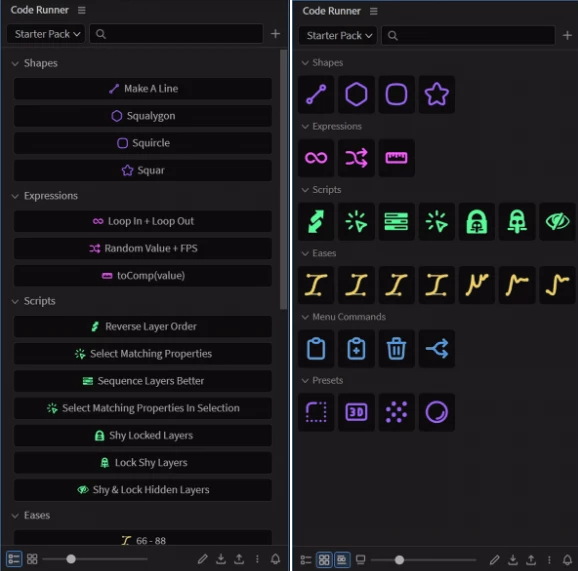Switch left panel to grid view

pos(32,559)
